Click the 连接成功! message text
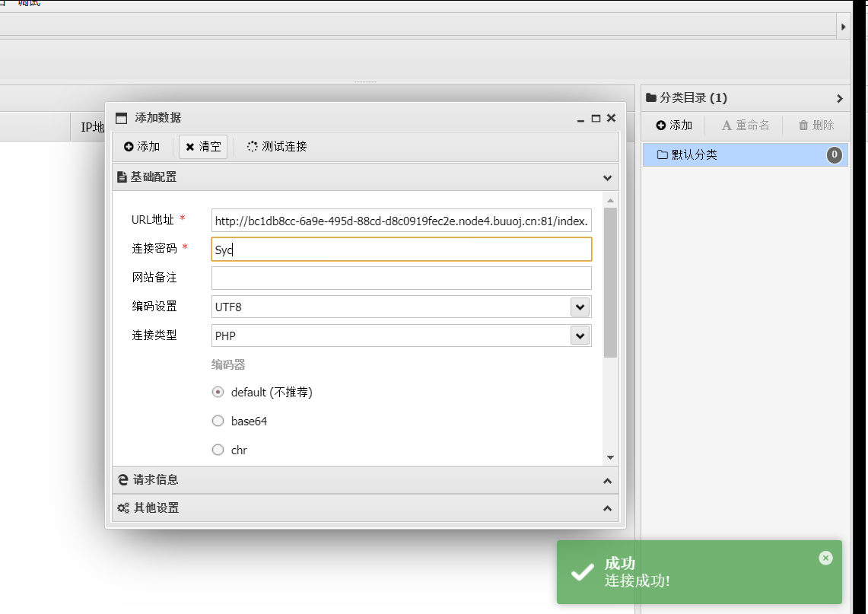 pos(637,581)
